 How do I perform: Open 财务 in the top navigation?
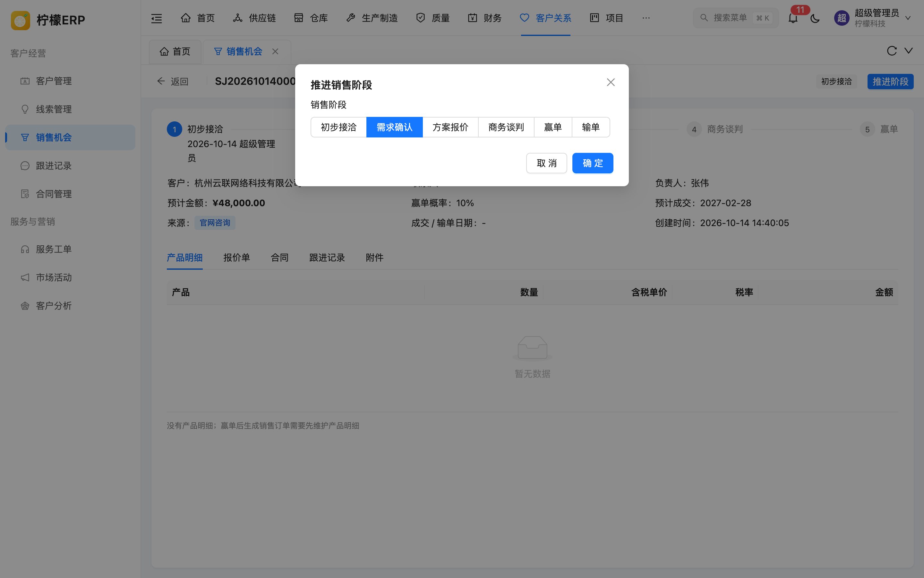tap(485, 18)
